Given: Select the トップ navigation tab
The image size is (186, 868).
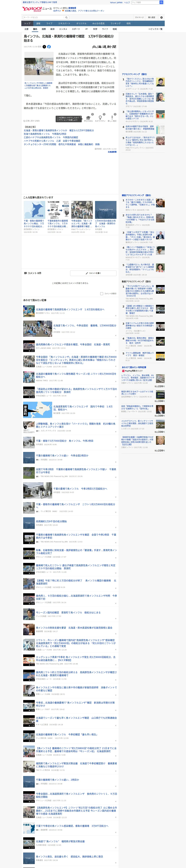Looking at the screenshot, I should click(x=27, y=24).
